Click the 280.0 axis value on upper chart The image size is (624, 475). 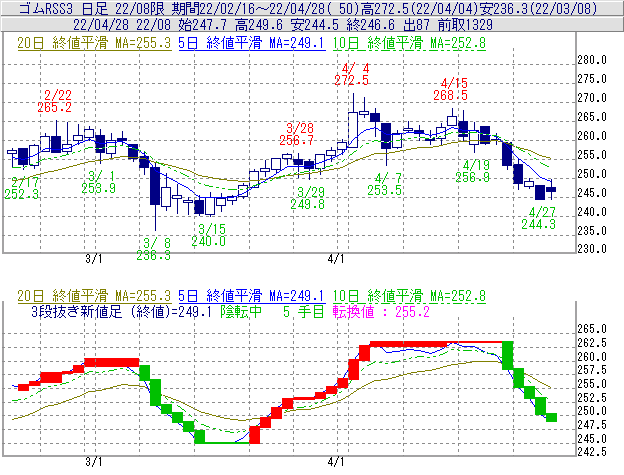click(x=592, y=60)
